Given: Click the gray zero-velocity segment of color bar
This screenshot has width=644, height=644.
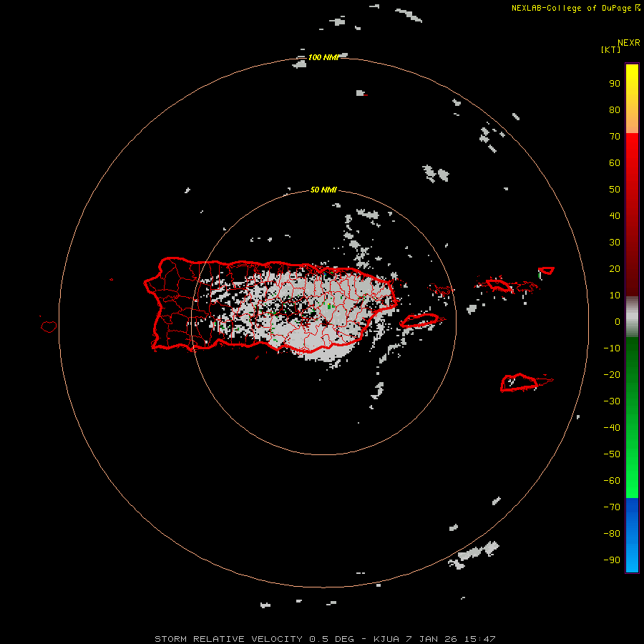Looking at the screenshot, I should [x=632, y=317].
